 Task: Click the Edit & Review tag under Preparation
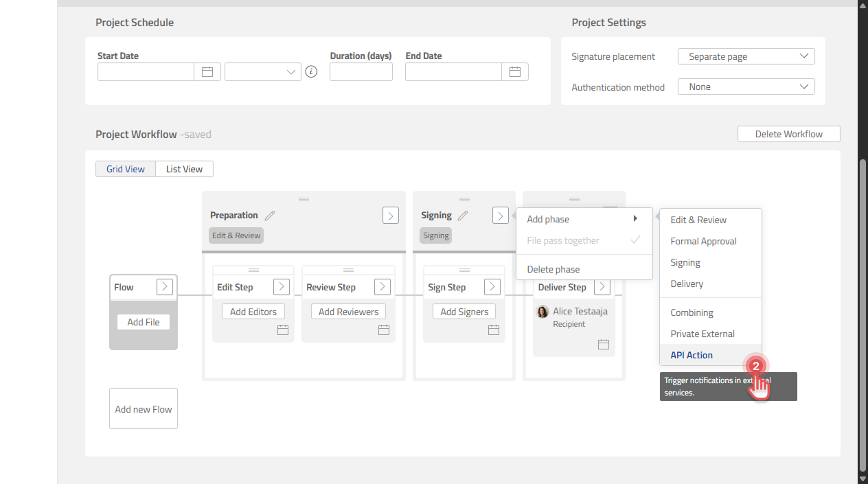[236, 235]
